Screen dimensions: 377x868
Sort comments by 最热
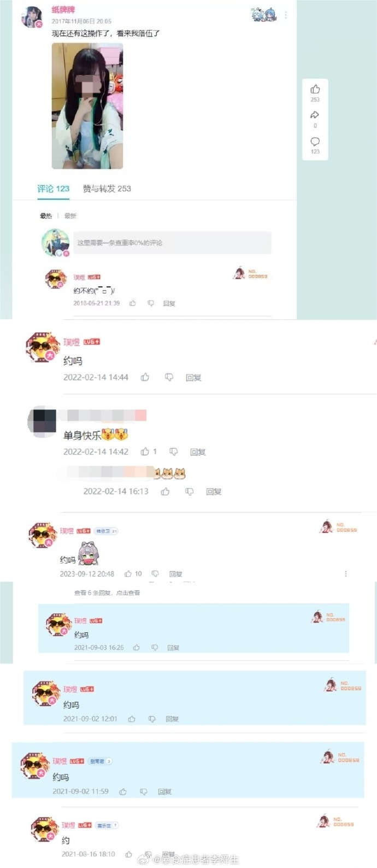46,216
